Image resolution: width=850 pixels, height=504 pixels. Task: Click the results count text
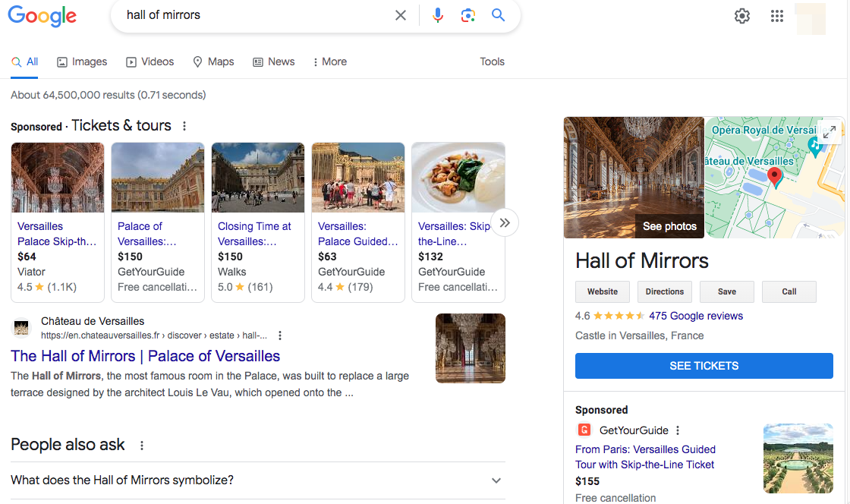tap(109, 96)
